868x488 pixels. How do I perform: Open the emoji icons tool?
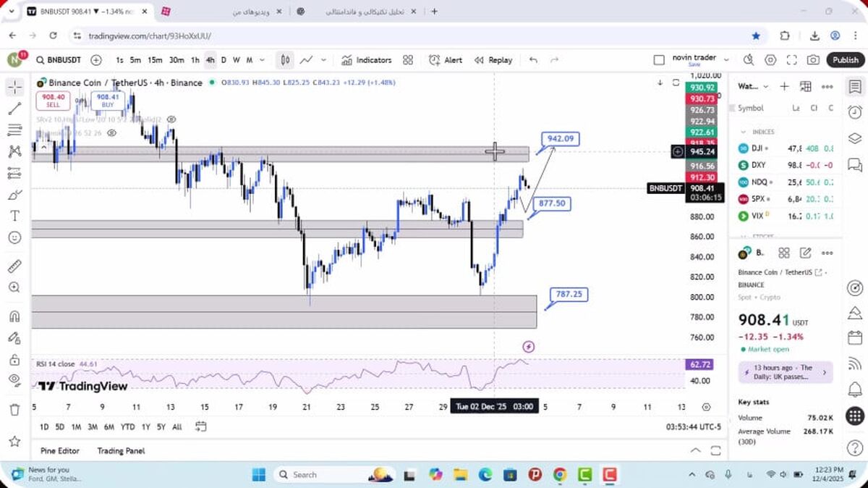(x=14, y=237)
